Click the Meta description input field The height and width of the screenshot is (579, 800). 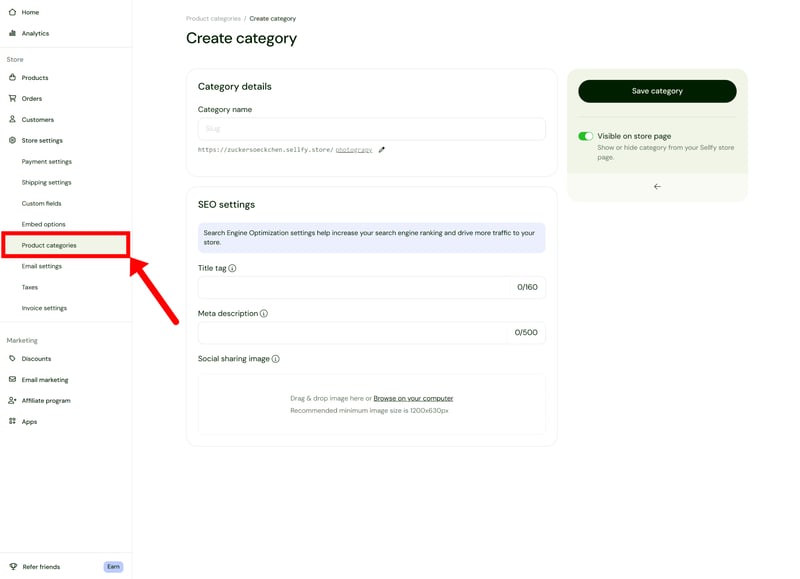pos(371,333)
